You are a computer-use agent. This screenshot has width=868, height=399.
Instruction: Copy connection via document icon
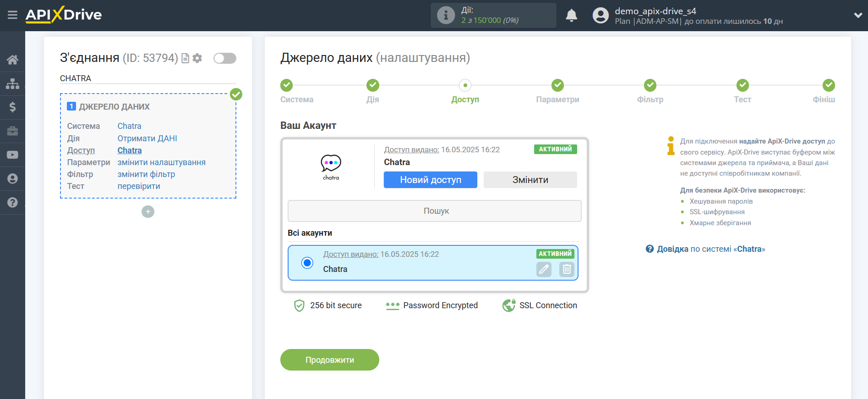[x=185, y=58]
